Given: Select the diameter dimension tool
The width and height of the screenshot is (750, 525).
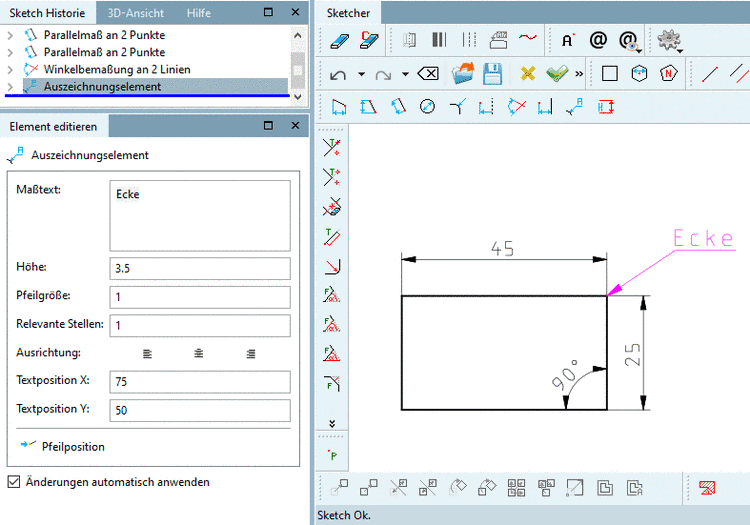Looking at the screenshot, I should tap(427, 106).
